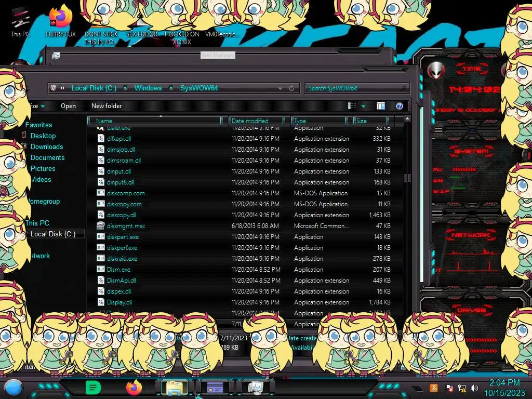Open view options dropdown arrow
This screenshot has width=532, height=399.
[x=363, y=106]
